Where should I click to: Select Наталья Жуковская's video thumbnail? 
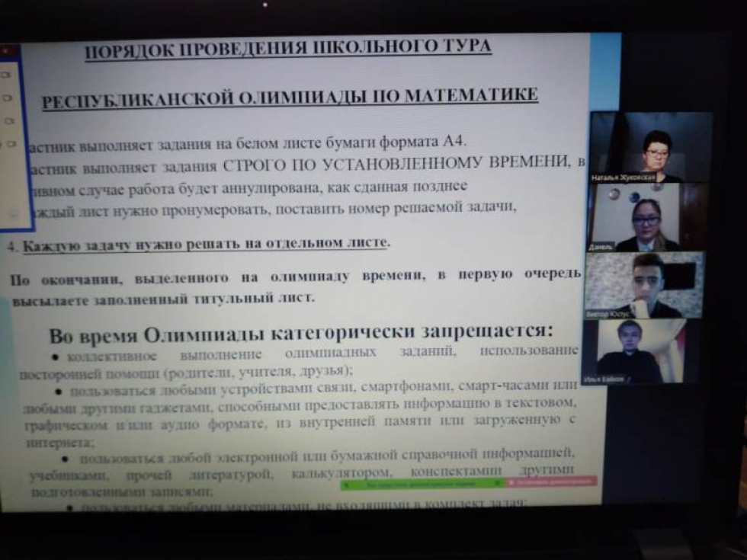(x=650, y=145)
